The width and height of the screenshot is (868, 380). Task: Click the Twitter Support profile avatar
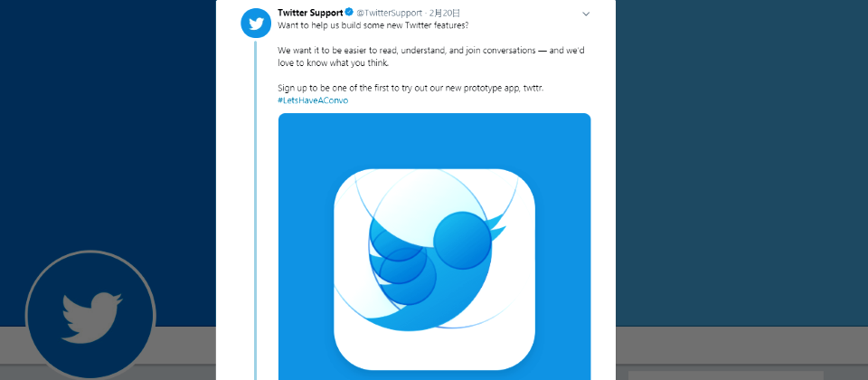(256, 23)
